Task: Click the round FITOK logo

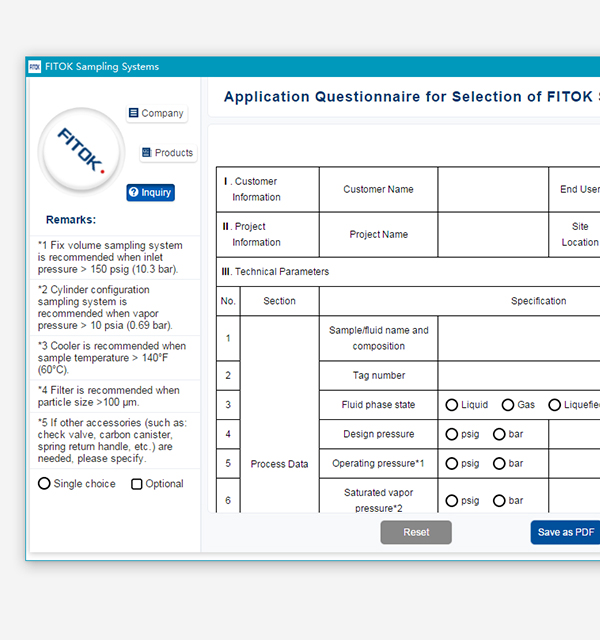Action: pyautogui.click(x=82, y=151)
